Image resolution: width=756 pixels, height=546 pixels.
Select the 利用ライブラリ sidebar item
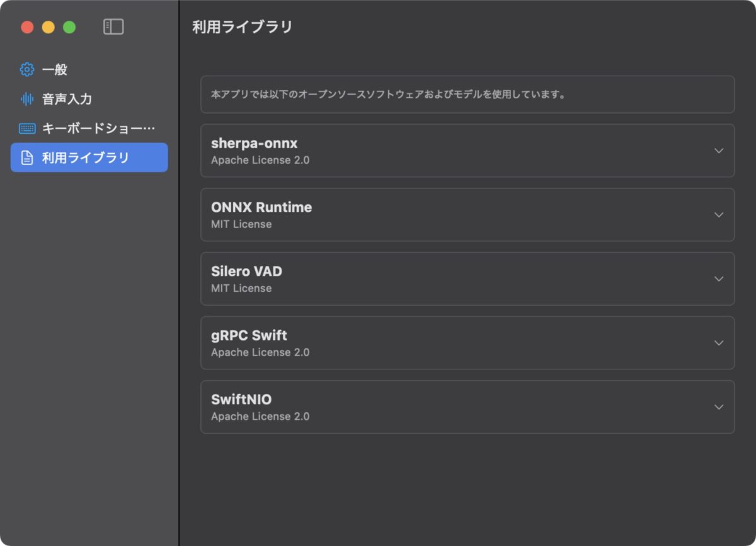tap(89, 158)
